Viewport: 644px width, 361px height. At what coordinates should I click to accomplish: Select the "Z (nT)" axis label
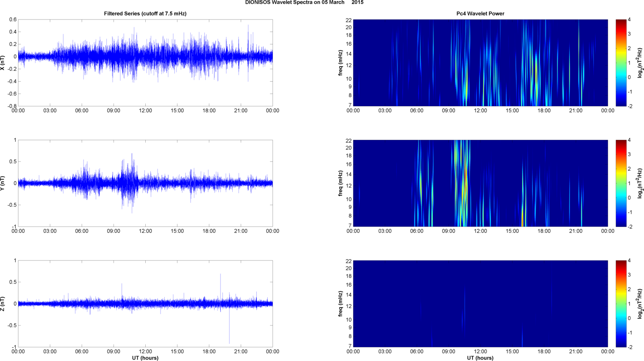point(3,304)
